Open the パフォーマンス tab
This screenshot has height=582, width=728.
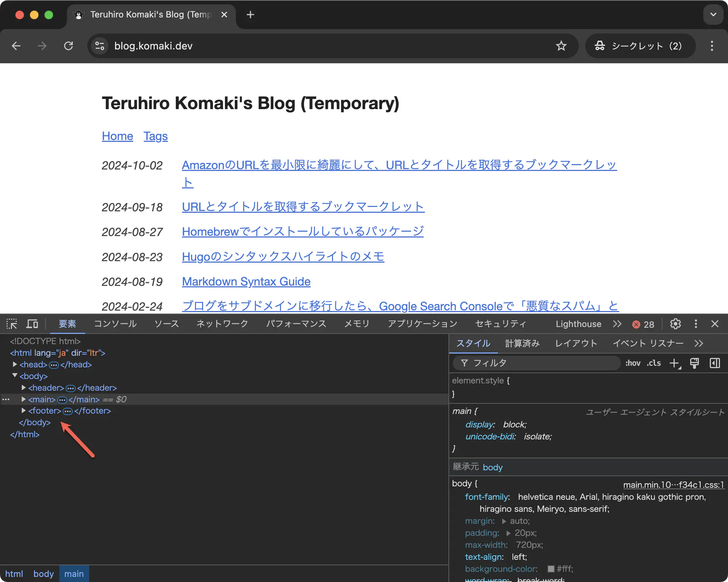point(296,324)
